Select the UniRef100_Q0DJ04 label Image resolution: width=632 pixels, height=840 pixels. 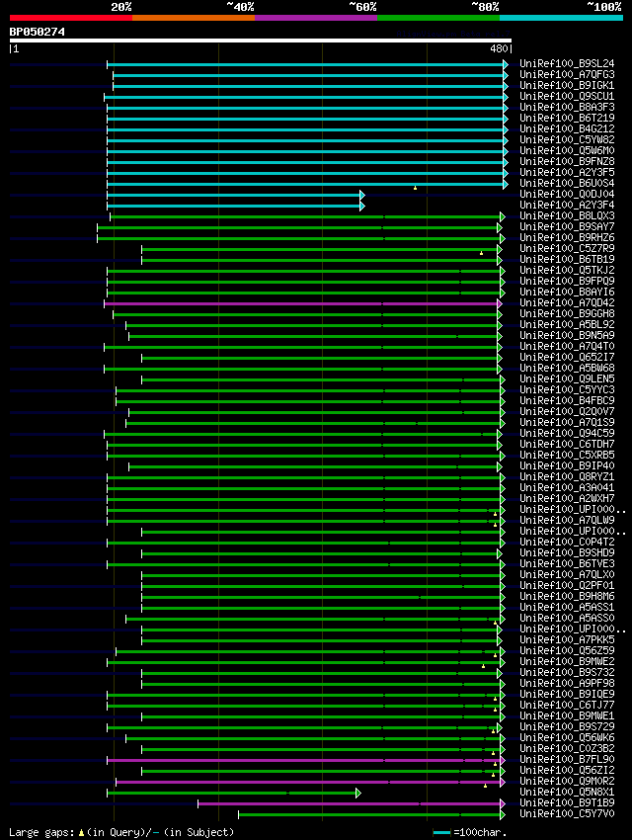567,194
